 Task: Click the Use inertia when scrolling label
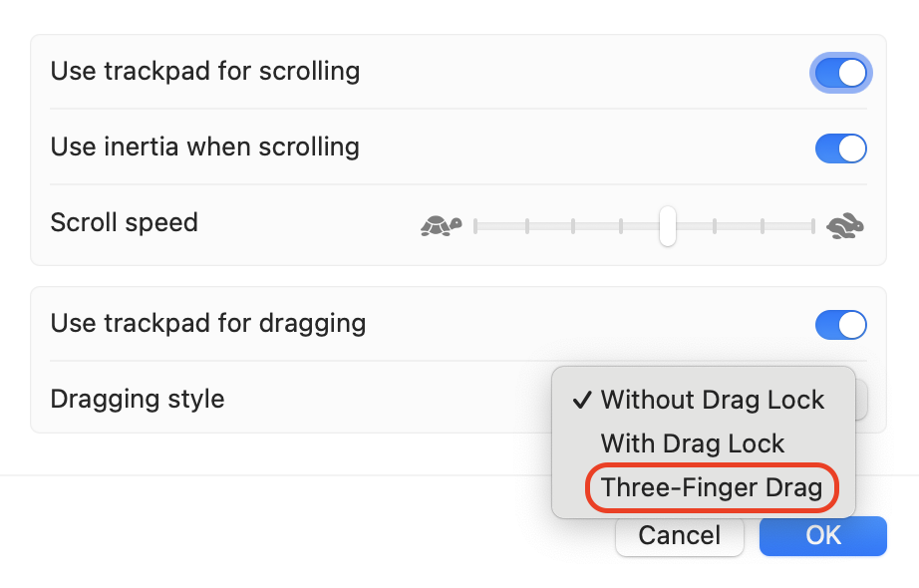pyautogui.click(x=205, y=147)
